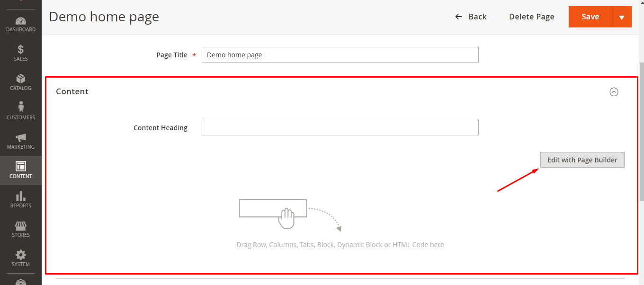Open the Save button dropdown arrow
The image size is (644, 285).
coord(622,17)
